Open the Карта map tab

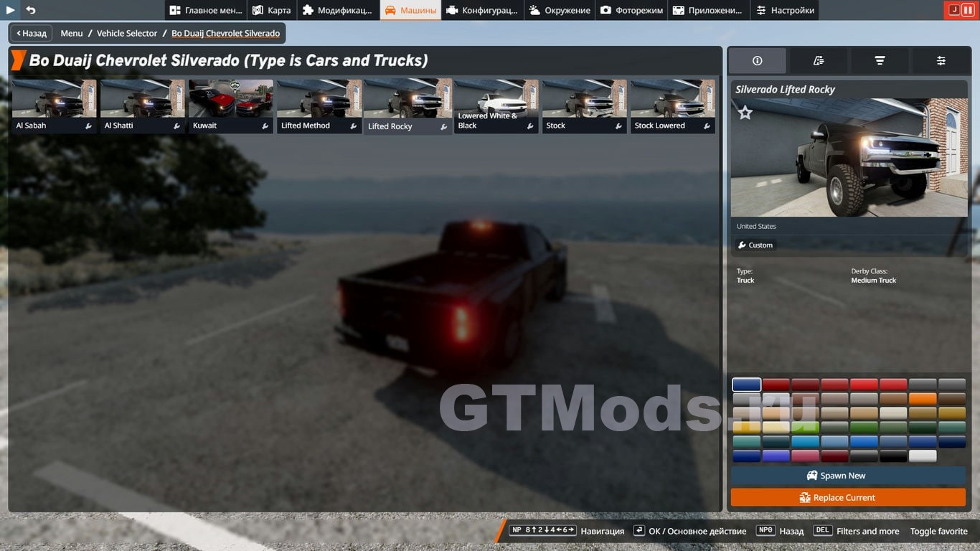pyautogui.click(x=272, y=10)
